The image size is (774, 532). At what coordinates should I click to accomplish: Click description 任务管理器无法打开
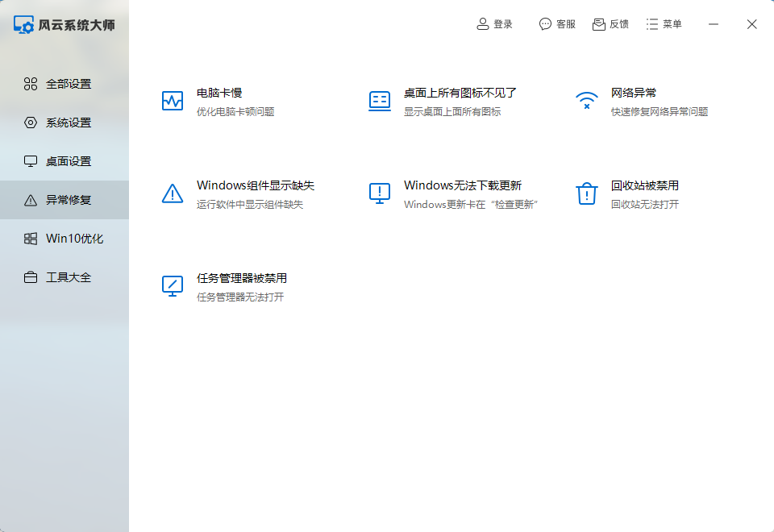click(240, 297)
